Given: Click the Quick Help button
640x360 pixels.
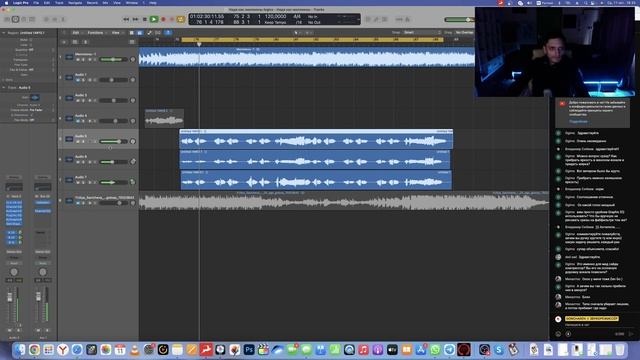Looking at the screenshot, I should 24,19.
